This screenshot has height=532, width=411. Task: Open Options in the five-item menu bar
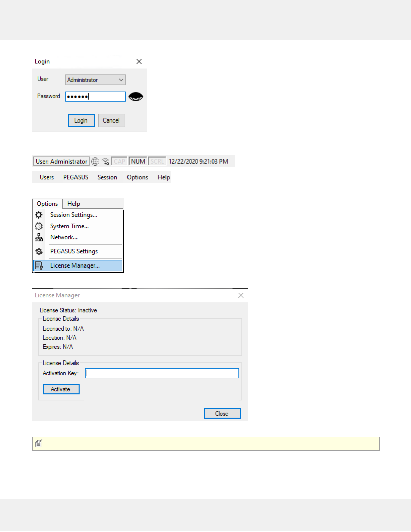tap(138, 177)
